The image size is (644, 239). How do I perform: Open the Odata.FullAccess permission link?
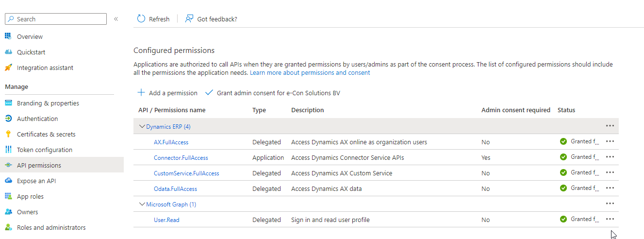(x=175, y=189)
